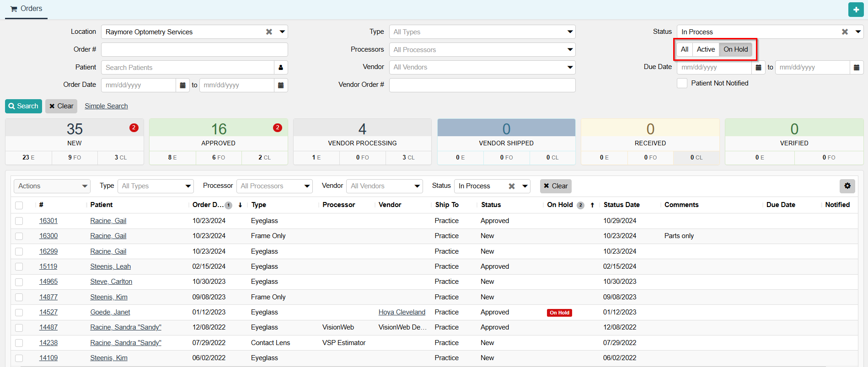
Task: Open VisionWeb vendor link for order 14487
Action: point(402,328)
